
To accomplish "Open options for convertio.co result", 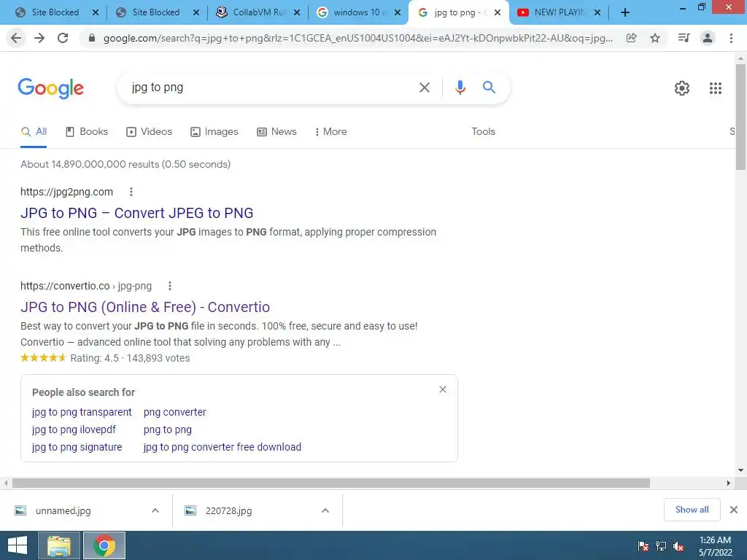I will point(169,286).
